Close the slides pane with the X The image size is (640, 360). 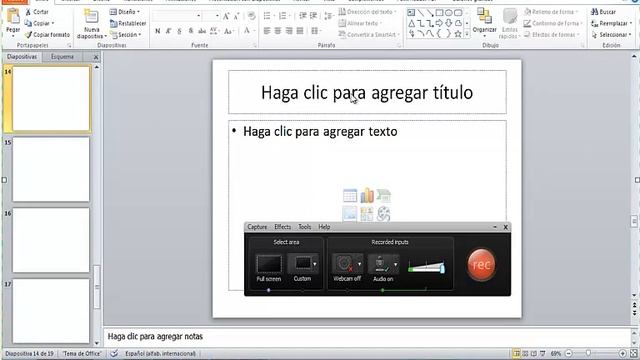96,57
